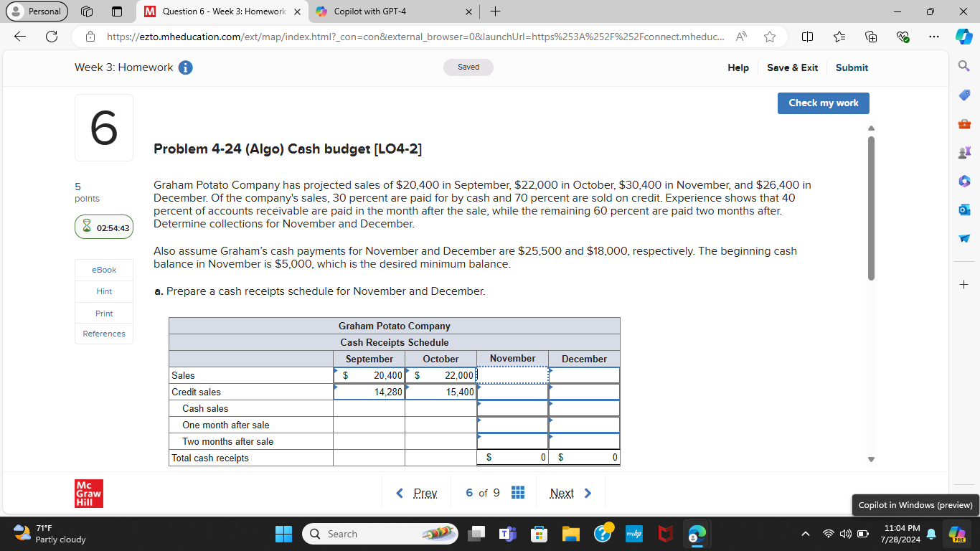Image resolution: width=980 pixels, height=551 pixels.
Task: Open the Help link
Action: pos(738,67)
